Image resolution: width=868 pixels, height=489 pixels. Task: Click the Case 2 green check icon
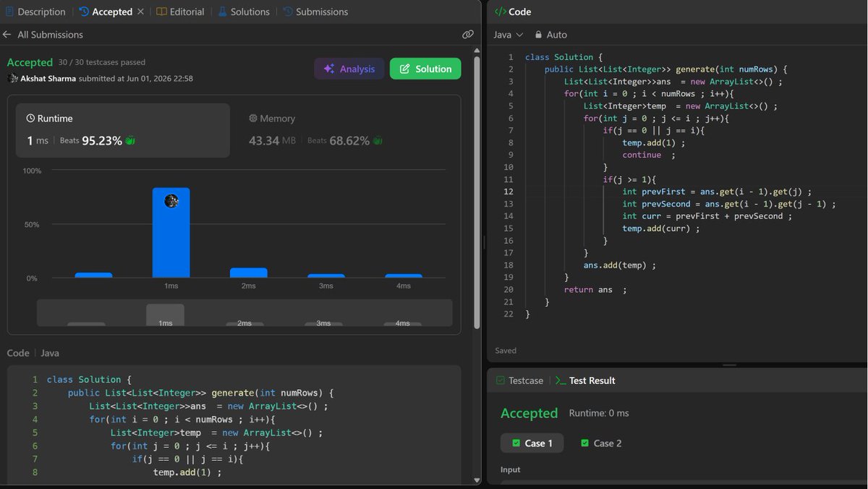584,443
